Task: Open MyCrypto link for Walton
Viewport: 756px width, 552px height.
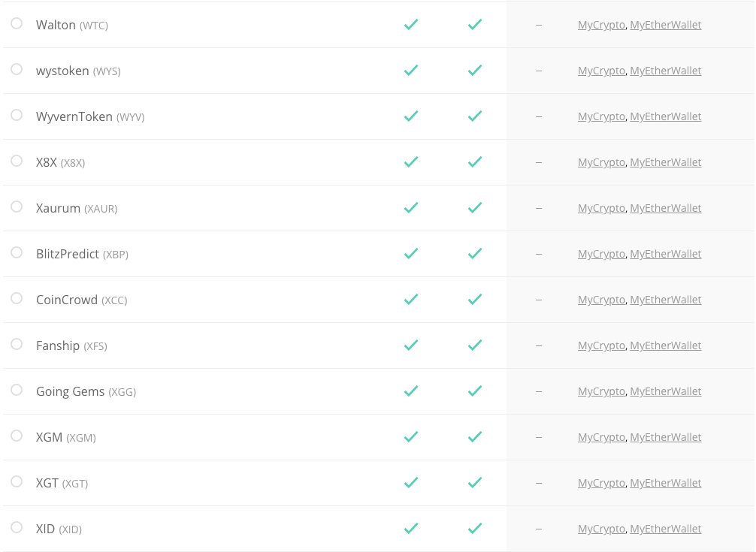Action: pos(601,25)
